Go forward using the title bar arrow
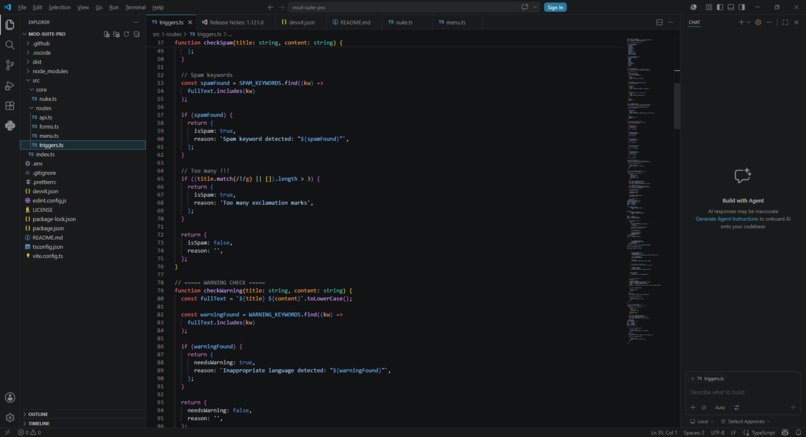Viewport: 806px width, 437px height. pos(281,7)
